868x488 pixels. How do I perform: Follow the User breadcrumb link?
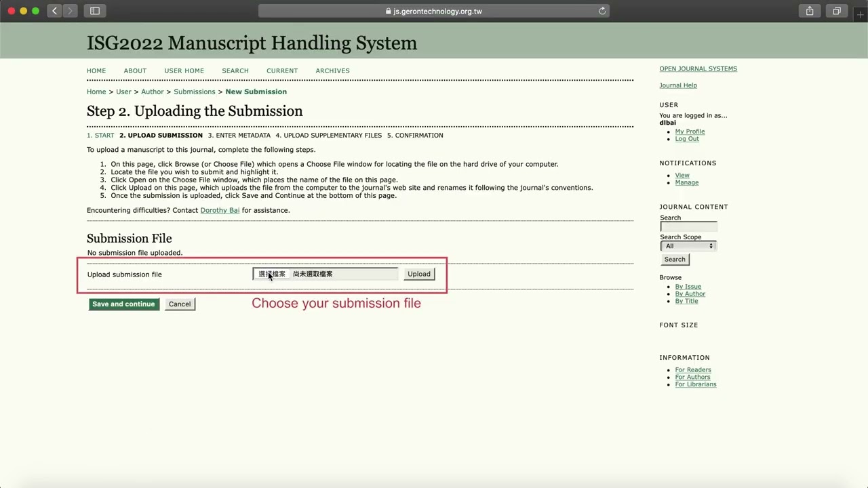pyautogui.click(x=123, y=91)
